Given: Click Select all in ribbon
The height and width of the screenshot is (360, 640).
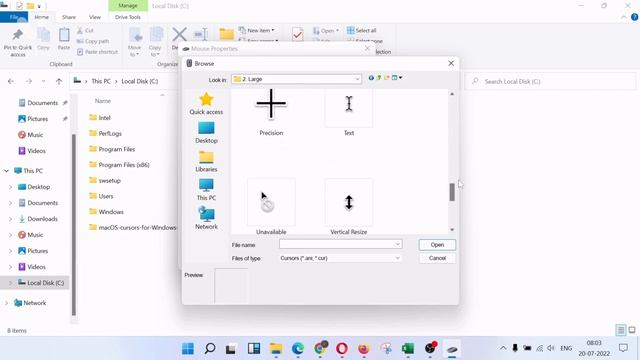Looking at the screenshot, I should point(362,30).
